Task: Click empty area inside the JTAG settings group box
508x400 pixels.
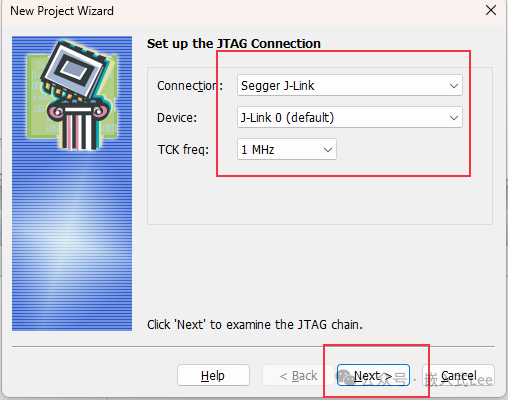Action: (x=320, y=197)
